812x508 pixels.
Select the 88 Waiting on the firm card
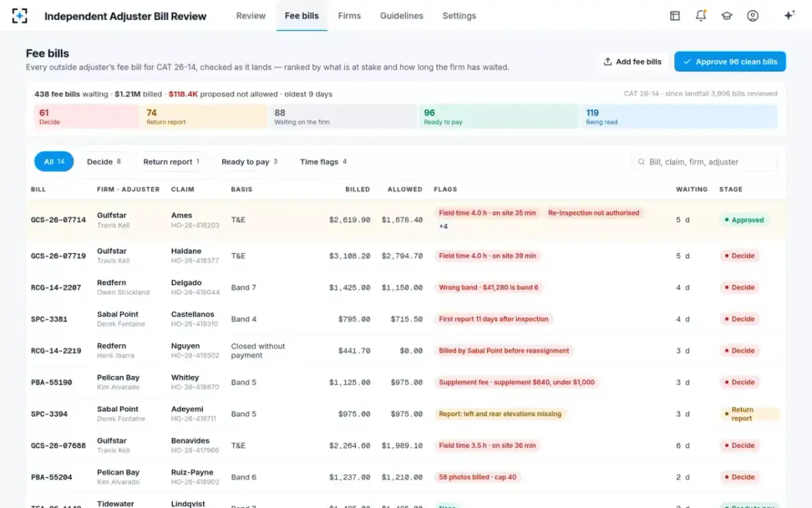(x=343, y=117)
